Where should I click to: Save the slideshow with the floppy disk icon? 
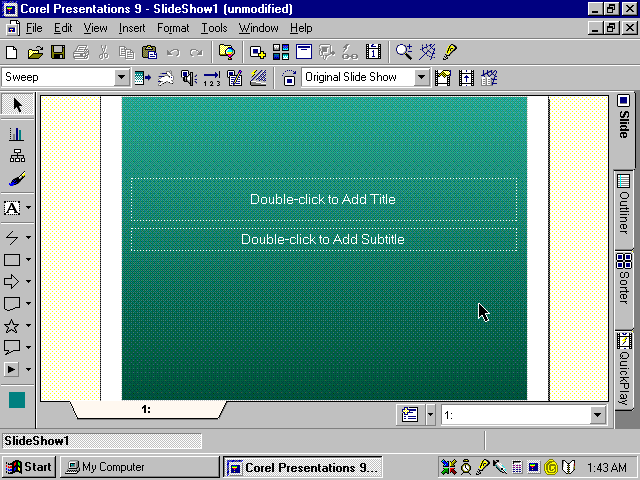click(58, 52)
